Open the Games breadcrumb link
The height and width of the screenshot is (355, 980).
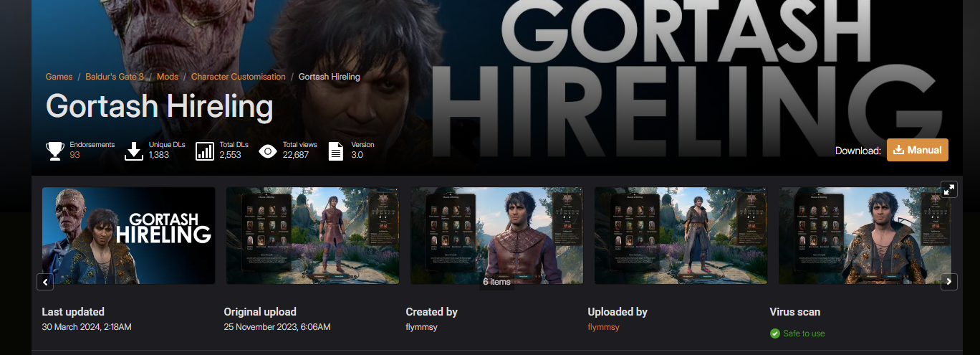[59, 77]
